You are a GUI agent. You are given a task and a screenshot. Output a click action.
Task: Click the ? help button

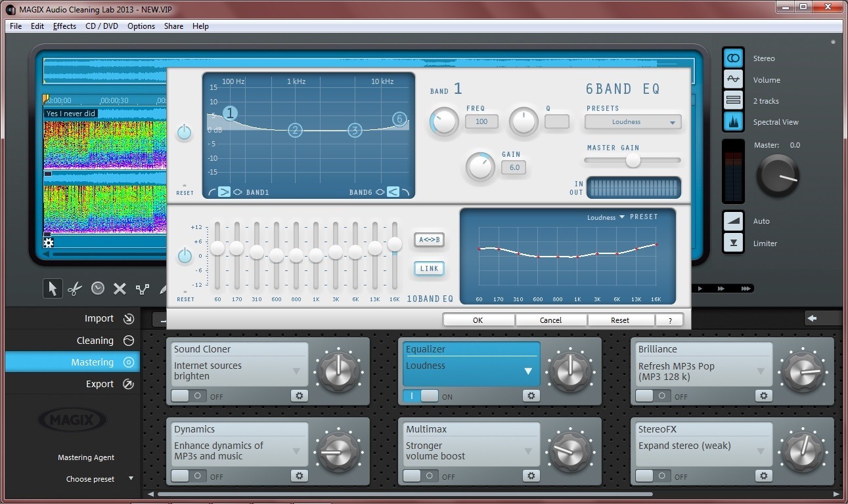click(x=670, y=320)
